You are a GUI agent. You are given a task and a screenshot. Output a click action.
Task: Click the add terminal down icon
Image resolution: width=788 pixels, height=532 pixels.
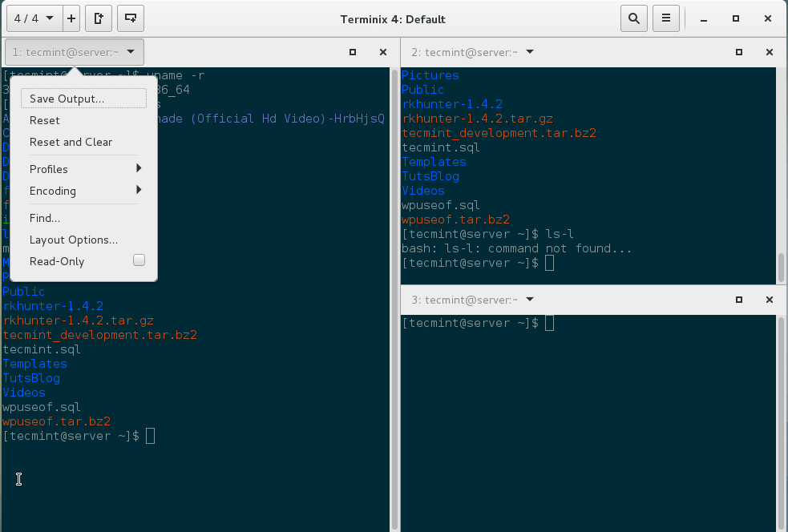(x=131, y=18)
